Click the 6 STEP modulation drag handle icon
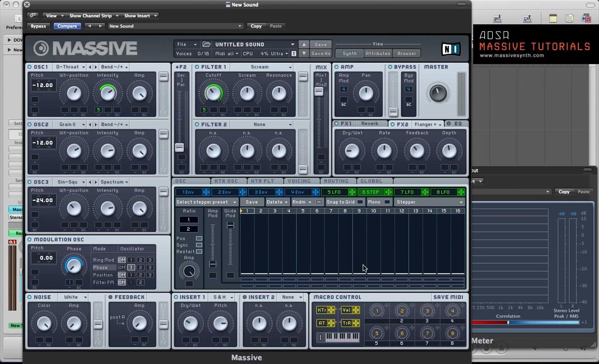Screen dimensions: 599x364 [x=389, y=192]
